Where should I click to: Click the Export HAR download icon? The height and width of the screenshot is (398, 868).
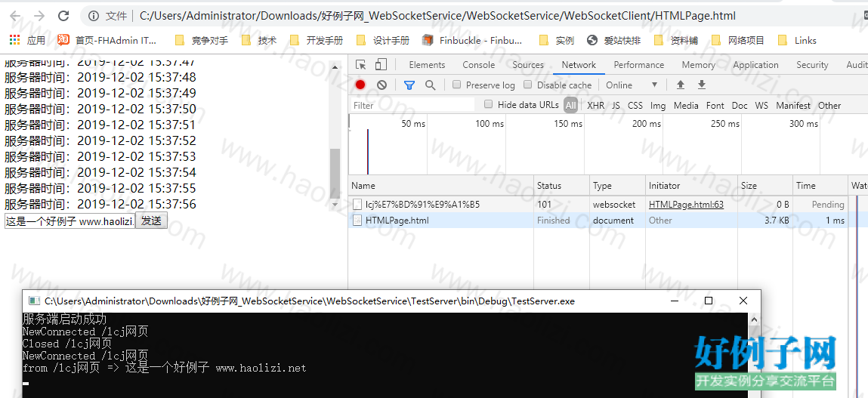(x=701, y=85)
